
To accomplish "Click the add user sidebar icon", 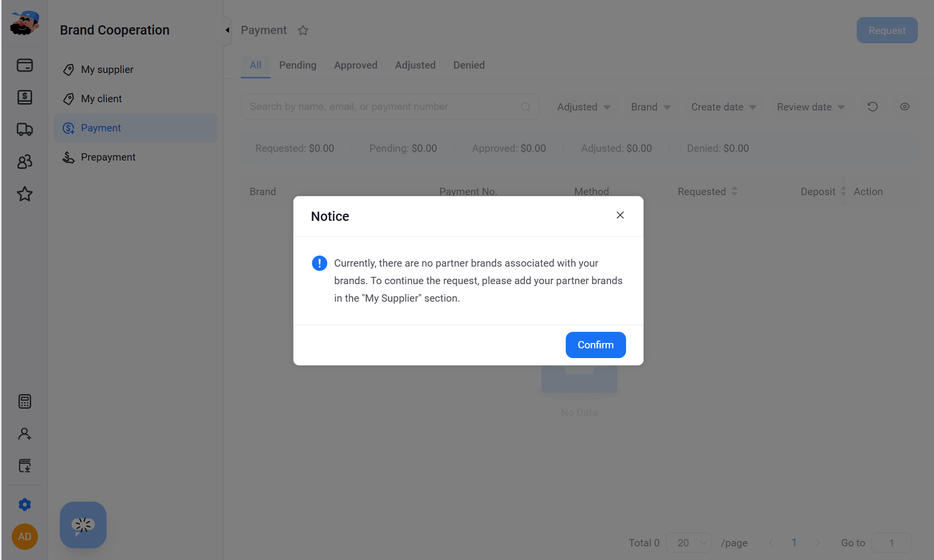I will pyautogui.click(x=25, y=434).
